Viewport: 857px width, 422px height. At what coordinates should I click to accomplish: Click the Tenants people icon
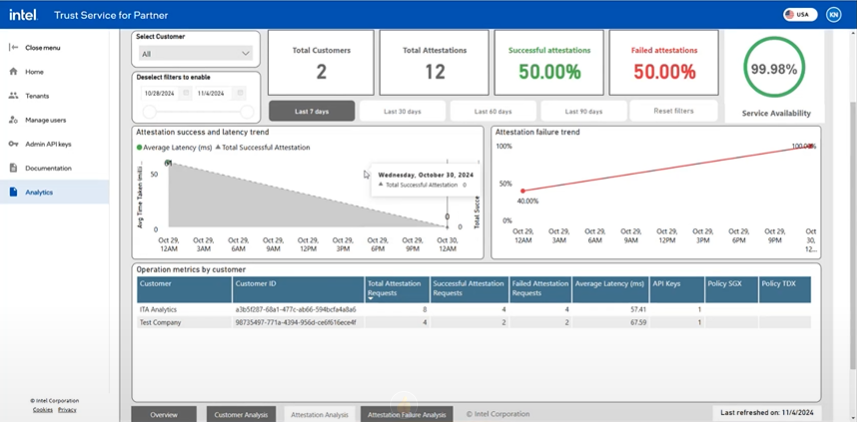(14, 96)
